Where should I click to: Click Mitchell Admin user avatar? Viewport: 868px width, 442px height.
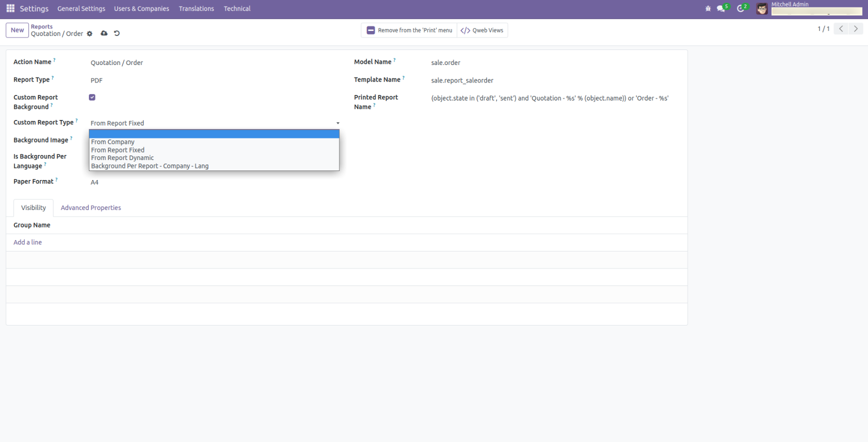point(762,9)
